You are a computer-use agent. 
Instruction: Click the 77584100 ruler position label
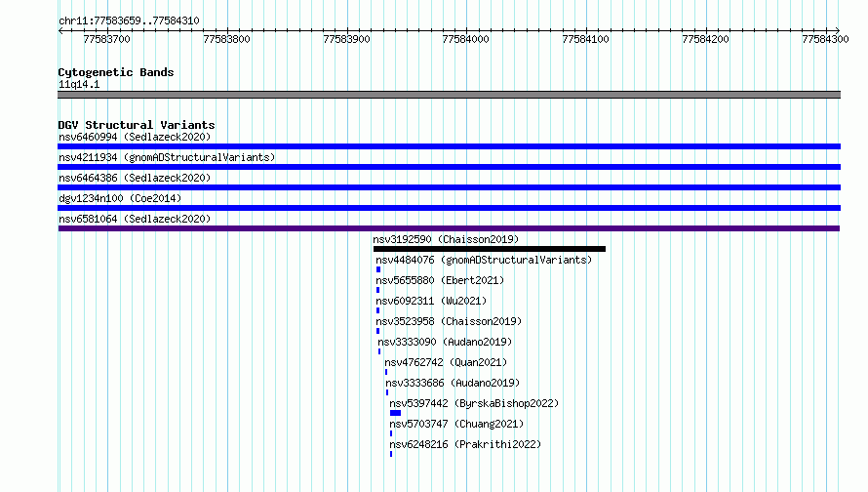(586, 39)
